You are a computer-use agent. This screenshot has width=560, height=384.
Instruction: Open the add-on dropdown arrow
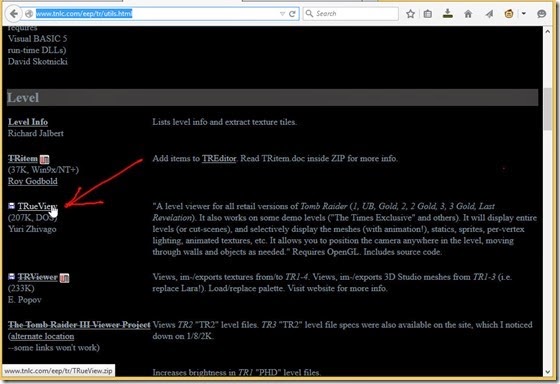[x=524, y=14]
